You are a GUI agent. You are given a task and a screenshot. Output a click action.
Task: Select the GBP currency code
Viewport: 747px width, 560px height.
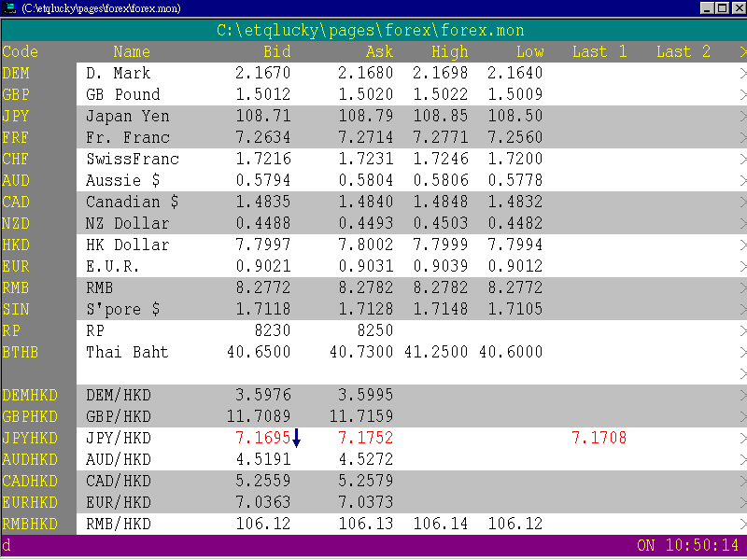pos(16,94)
